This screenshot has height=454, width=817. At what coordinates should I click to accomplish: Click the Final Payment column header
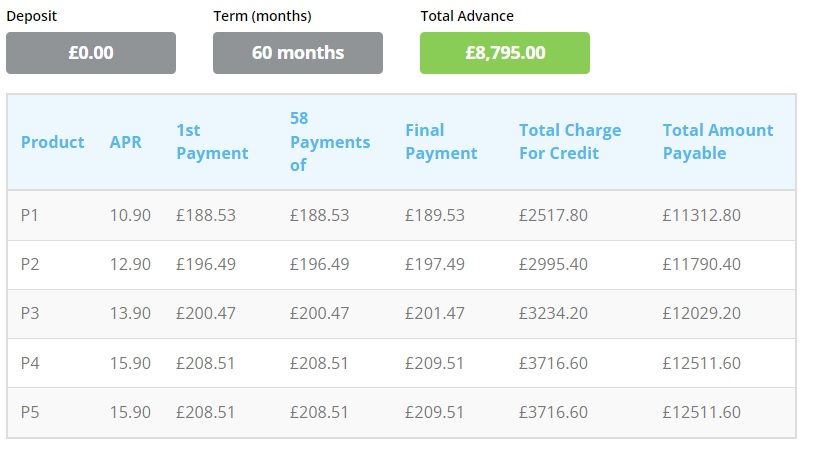pyautogui.click(x=441, y=142)
